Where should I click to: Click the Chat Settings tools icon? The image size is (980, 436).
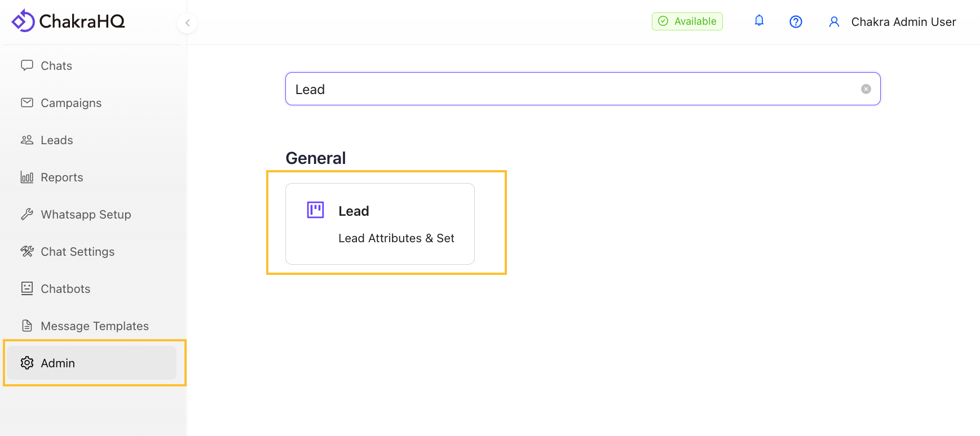(x=27, y=251)
